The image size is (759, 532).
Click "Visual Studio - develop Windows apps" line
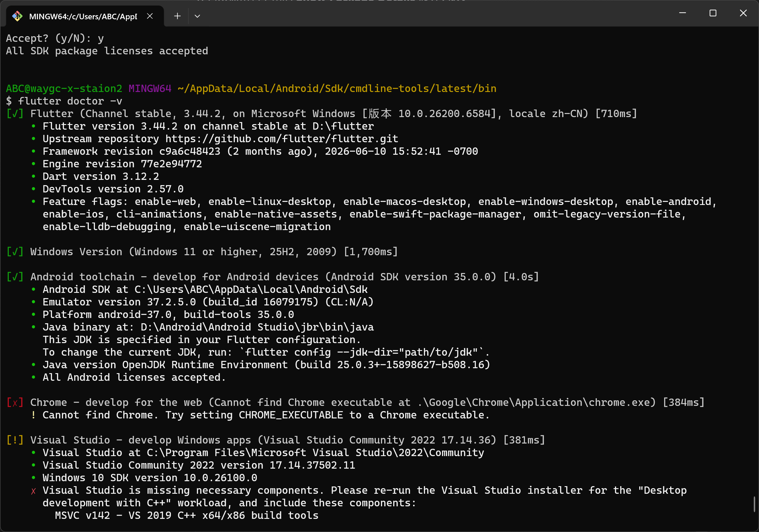click(x=287, y=440)
